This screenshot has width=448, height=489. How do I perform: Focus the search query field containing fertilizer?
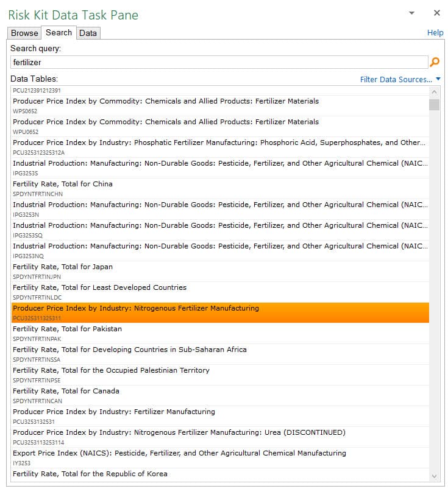(219, 62)
